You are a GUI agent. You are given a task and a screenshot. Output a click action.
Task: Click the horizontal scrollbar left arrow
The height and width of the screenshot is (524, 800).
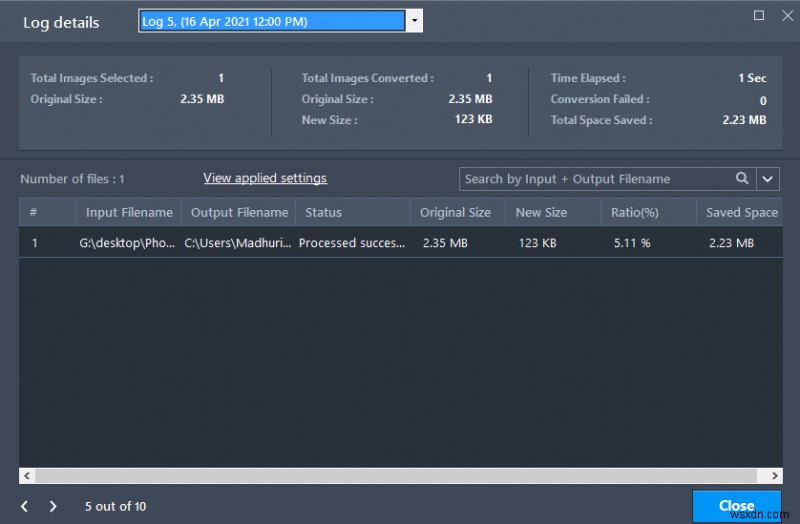coord(27,476)
